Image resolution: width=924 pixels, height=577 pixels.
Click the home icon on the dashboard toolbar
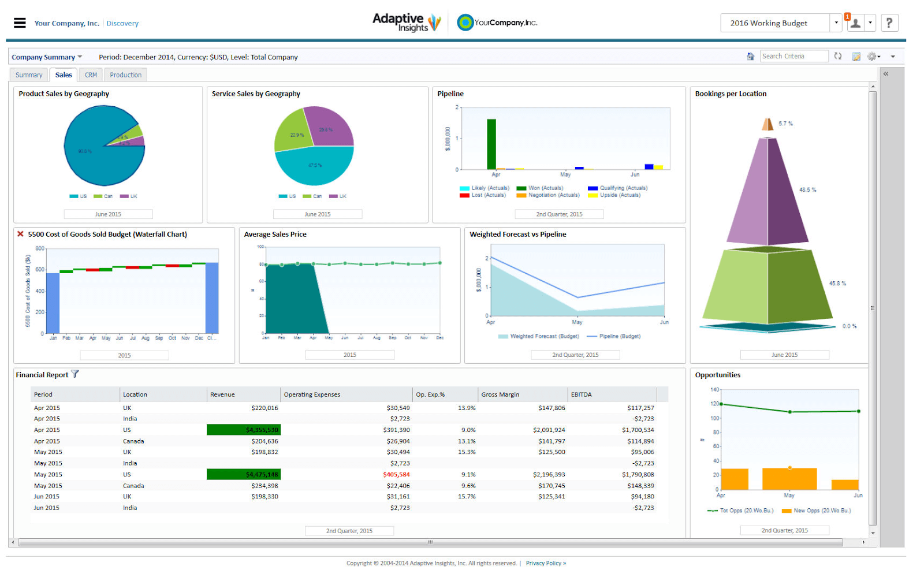pos(751,56)
